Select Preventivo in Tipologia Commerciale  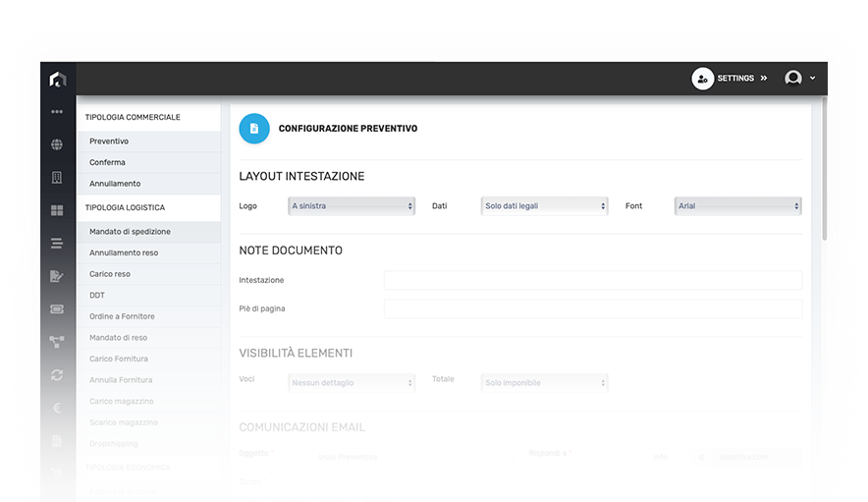[x=148, y=141]
